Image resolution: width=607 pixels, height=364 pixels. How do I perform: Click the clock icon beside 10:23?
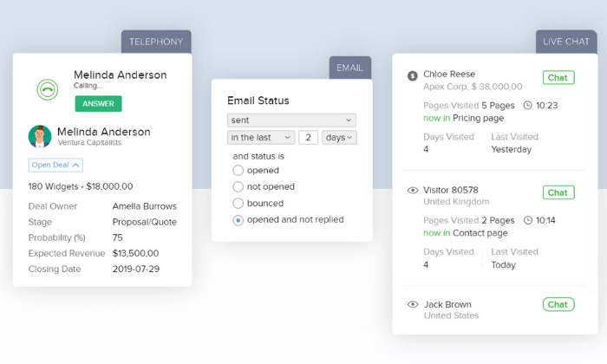pos(527,105)
